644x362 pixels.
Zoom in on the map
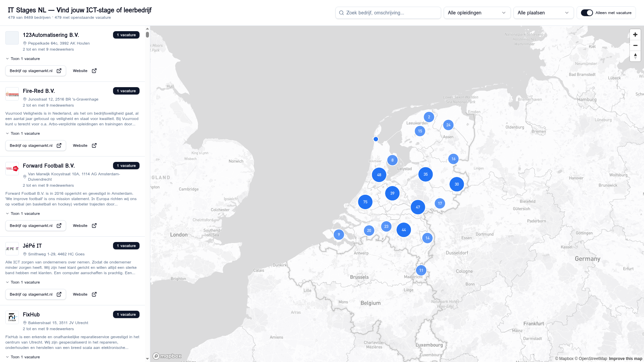tap(635, 35)
